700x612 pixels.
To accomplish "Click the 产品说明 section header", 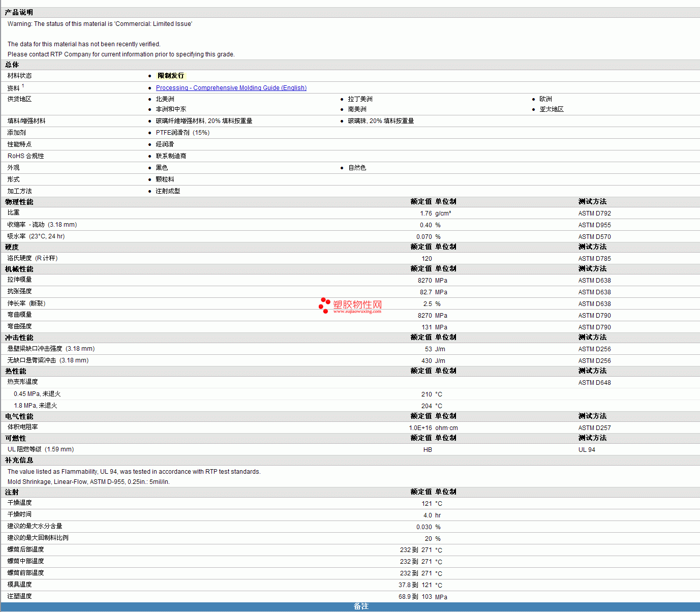I will (x=19, y=12).
